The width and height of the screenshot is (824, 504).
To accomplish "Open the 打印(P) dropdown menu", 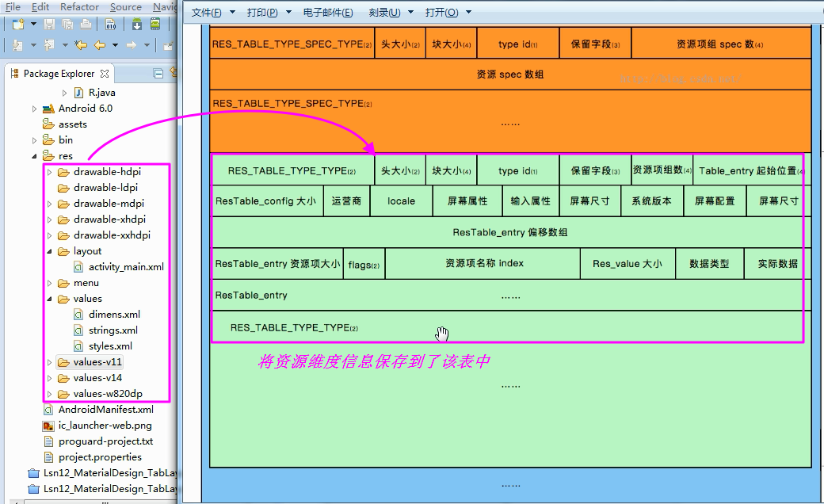I will 267,13.
